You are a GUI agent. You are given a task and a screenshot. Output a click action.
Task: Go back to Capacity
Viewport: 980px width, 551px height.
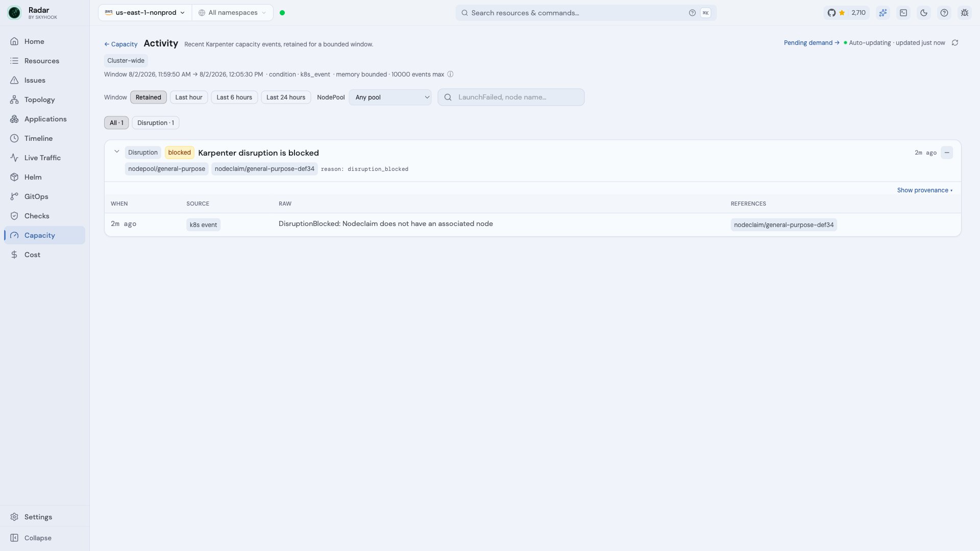tap(121, 44)
